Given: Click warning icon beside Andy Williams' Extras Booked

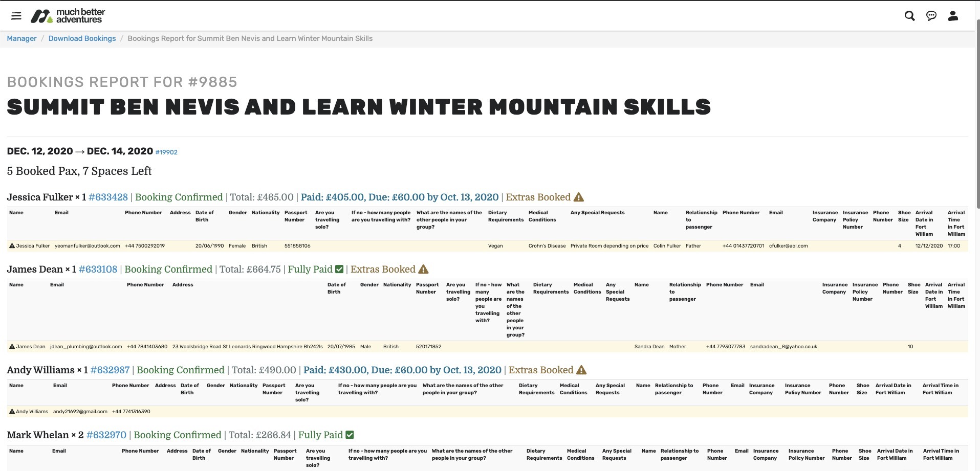Looking at the screenshot, I should point(581,370).
